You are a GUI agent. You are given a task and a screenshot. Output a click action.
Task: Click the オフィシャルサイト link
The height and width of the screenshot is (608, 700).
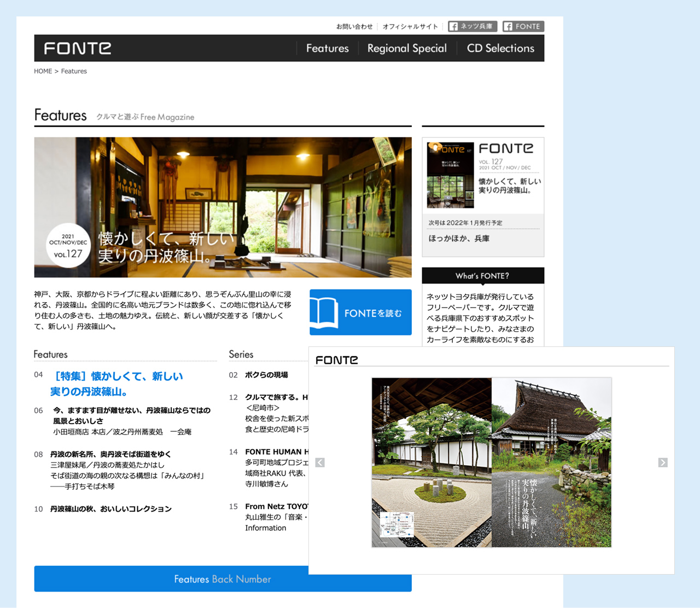[x=410, y=26]
